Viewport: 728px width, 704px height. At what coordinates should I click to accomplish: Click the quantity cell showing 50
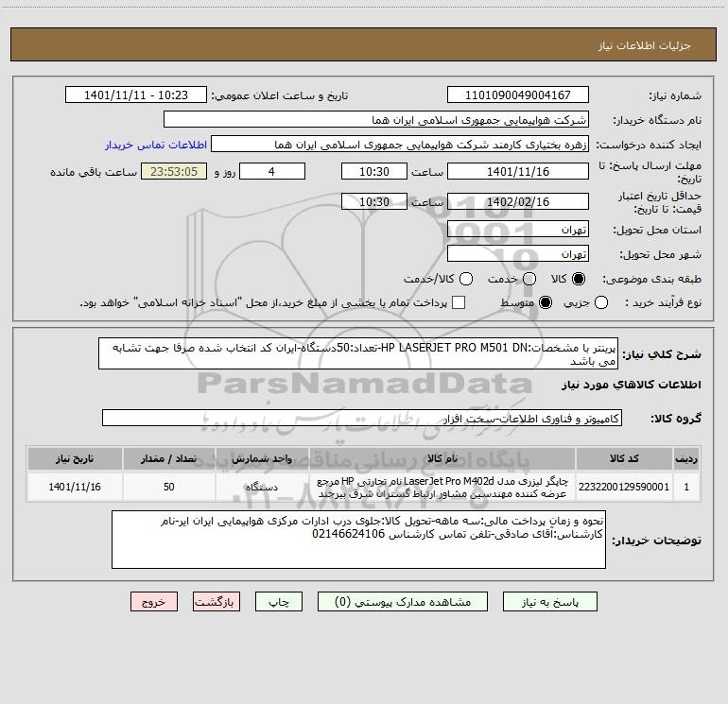point(169,487)
